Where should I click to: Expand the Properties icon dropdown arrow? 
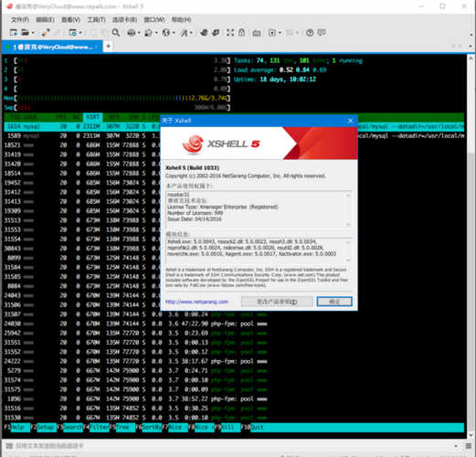80,33
